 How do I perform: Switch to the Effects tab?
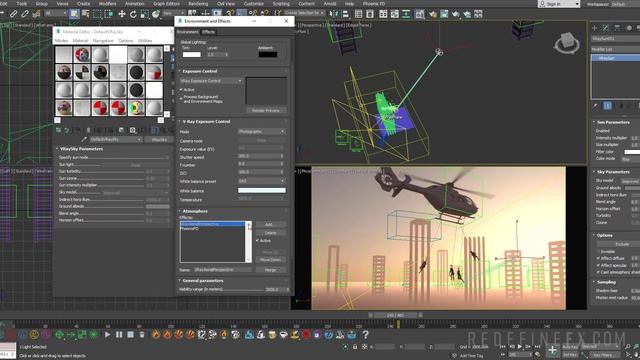[x=208, y=32]
